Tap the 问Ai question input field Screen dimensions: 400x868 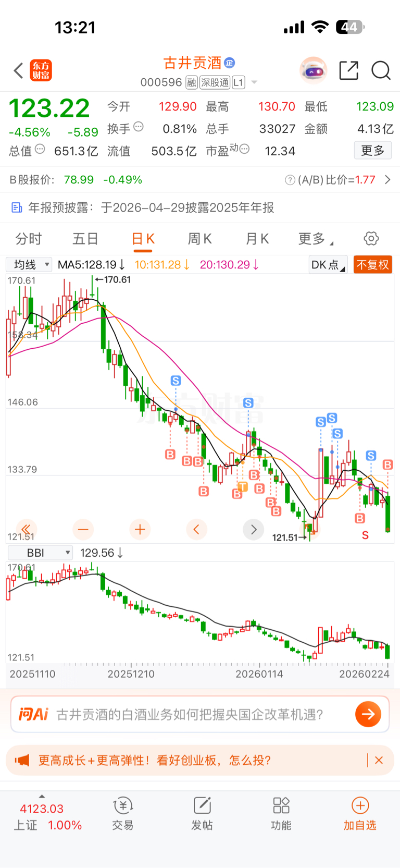(x=190, y=714)
